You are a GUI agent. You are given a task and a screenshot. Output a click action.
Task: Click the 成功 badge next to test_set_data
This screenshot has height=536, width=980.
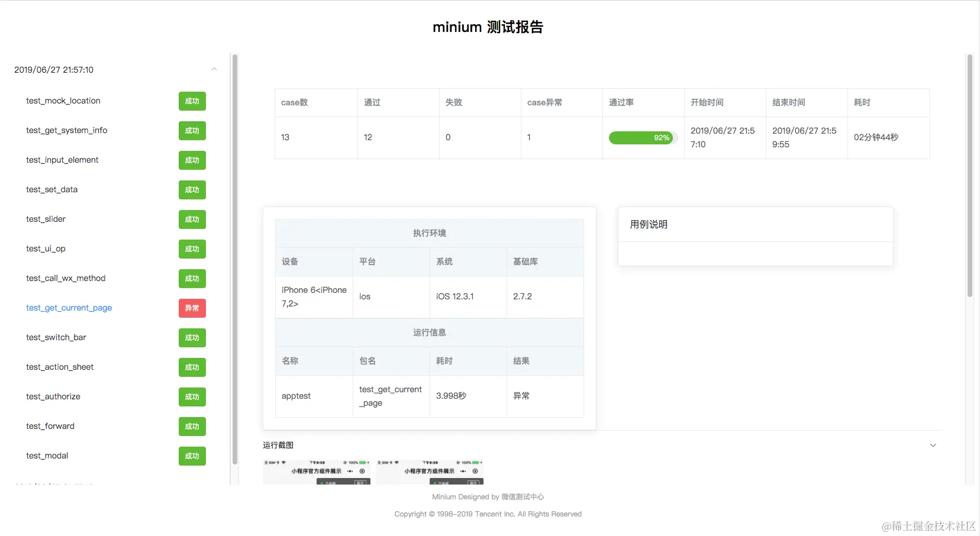pos(192,189)
